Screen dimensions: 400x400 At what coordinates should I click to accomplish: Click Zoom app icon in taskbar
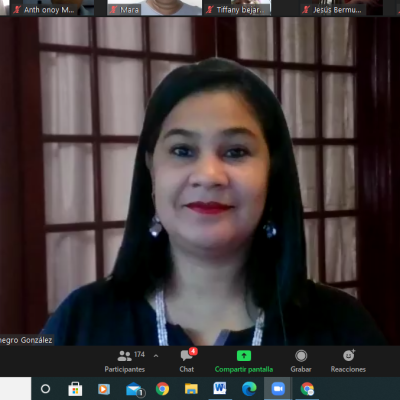[x=278, y=389]
